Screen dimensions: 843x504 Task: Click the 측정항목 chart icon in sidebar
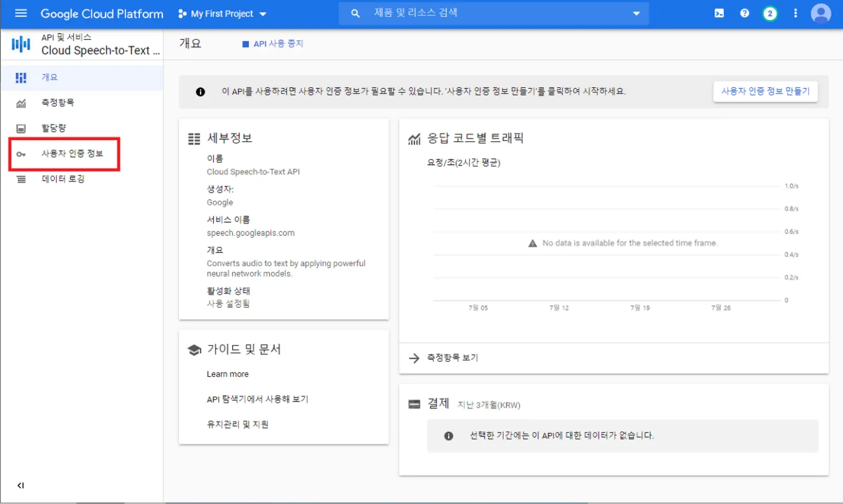[21, 103]
